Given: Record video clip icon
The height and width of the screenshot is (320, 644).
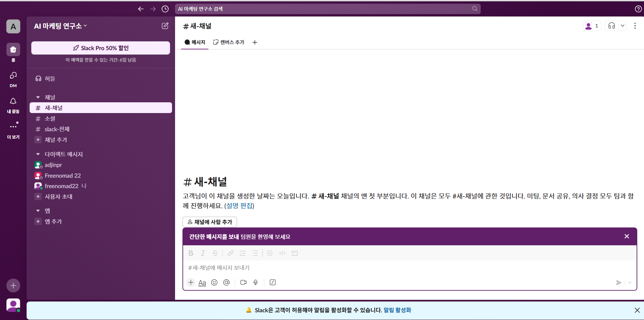Looking at the screenshot, I should pos(243,282).
